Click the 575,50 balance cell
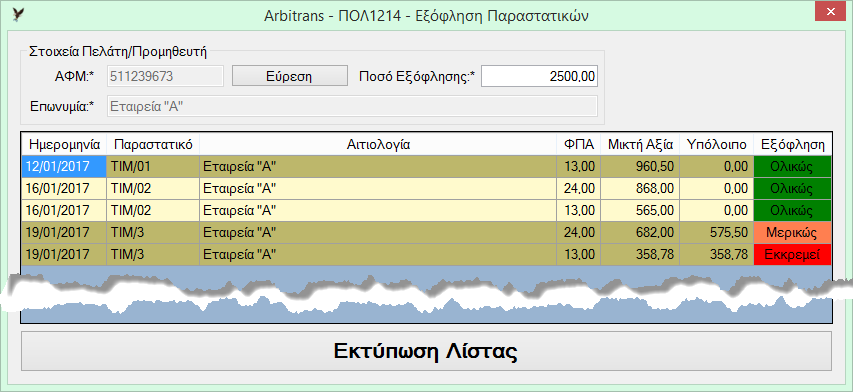853x392 pixels. click(x=716, y=233)
